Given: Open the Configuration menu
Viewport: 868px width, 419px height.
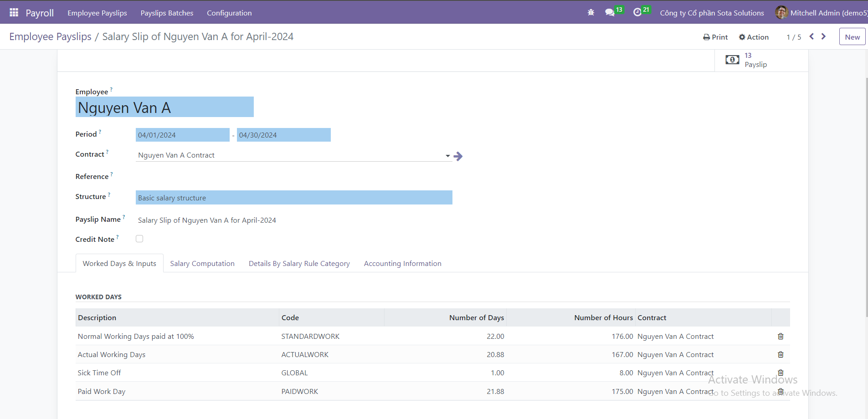Looking at the screenshot, I should [x=229, y=13].
